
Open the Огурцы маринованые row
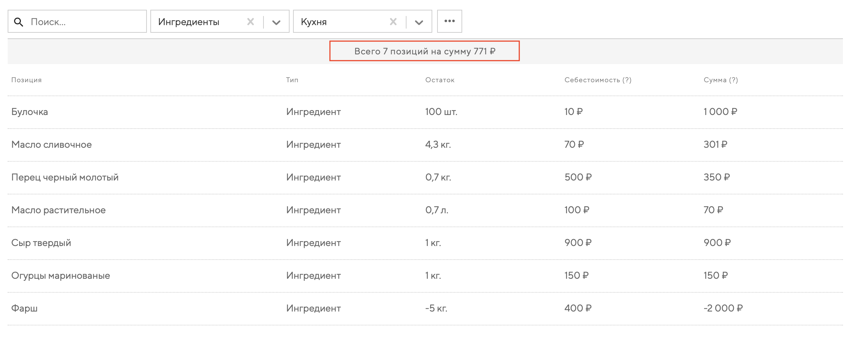[61, 276]
